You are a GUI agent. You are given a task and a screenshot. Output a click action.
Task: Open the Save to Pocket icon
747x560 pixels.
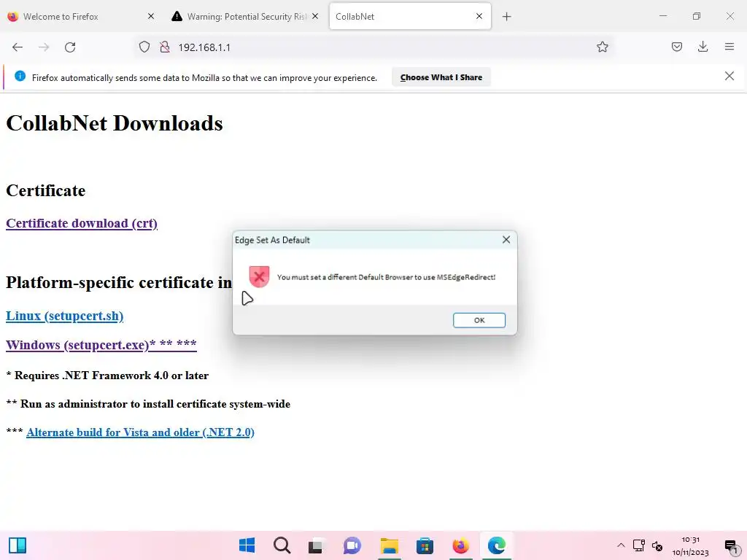coord(676,47)
